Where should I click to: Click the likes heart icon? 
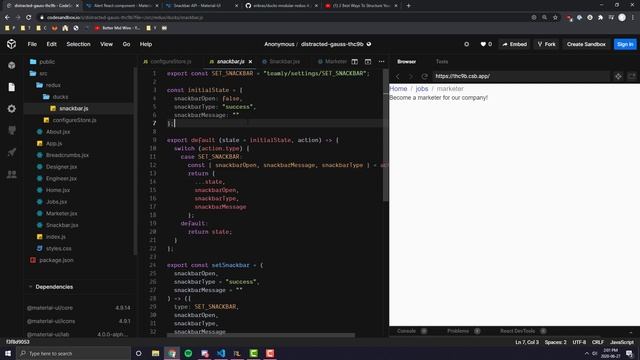click(x=483, y=44)
